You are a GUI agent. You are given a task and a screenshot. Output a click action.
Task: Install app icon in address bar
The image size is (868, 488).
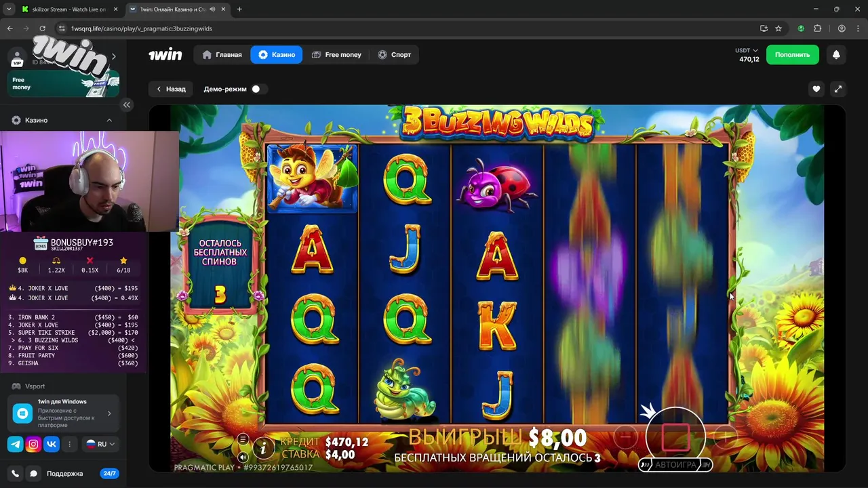coord(764,28)
